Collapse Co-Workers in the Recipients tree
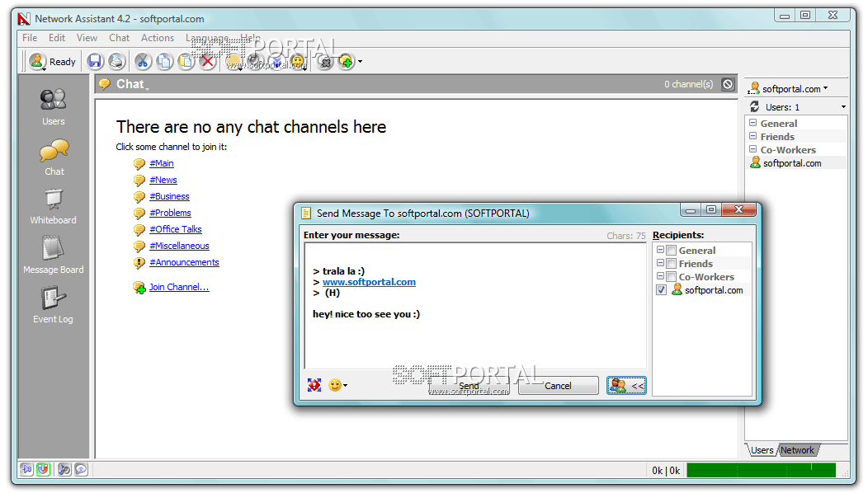The width and height of the screenshot is (868, 493). 660,276
